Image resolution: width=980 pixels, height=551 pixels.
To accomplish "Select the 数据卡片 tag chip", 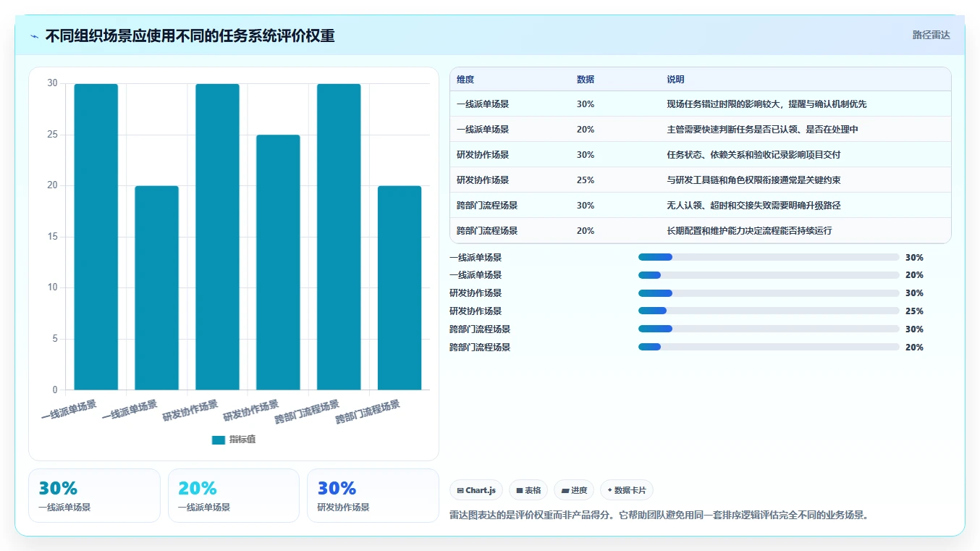I will click(627, 490).
